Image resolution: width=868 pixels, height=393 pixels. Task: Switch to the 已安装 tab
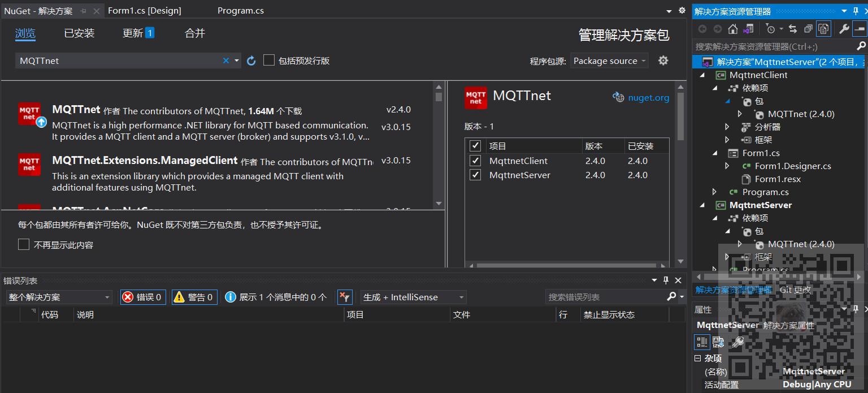pos(79,33)
